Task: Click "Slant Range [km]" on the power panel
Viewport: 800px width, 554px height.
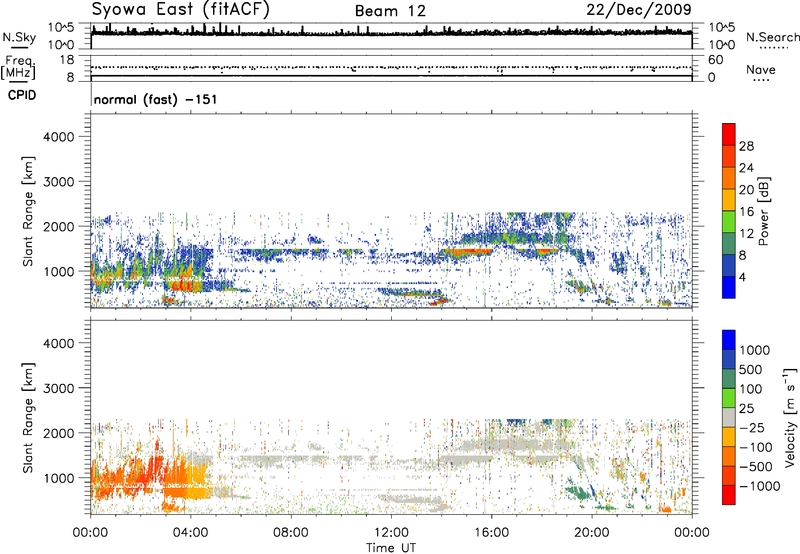Action: (28, 211)
